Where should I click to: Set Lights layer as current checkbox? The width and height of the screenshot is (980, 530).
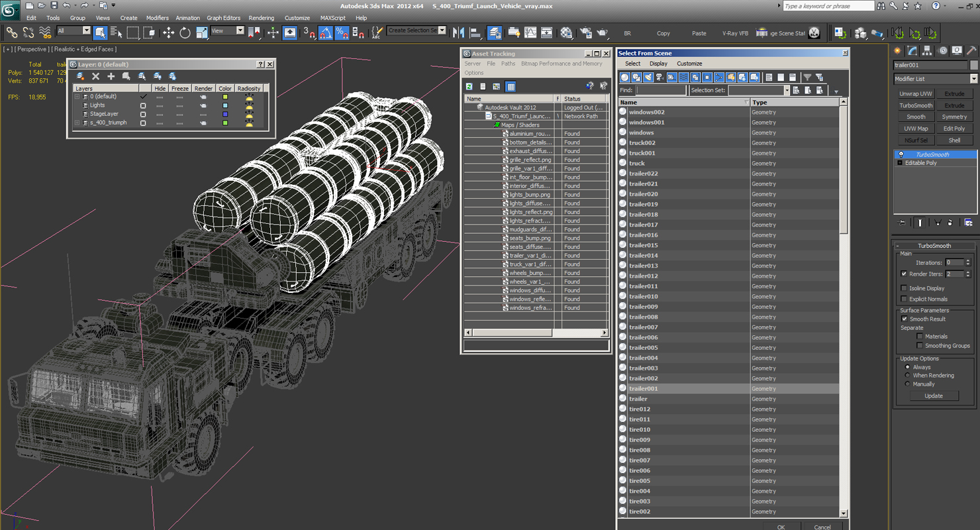click(x=143, y=105)
